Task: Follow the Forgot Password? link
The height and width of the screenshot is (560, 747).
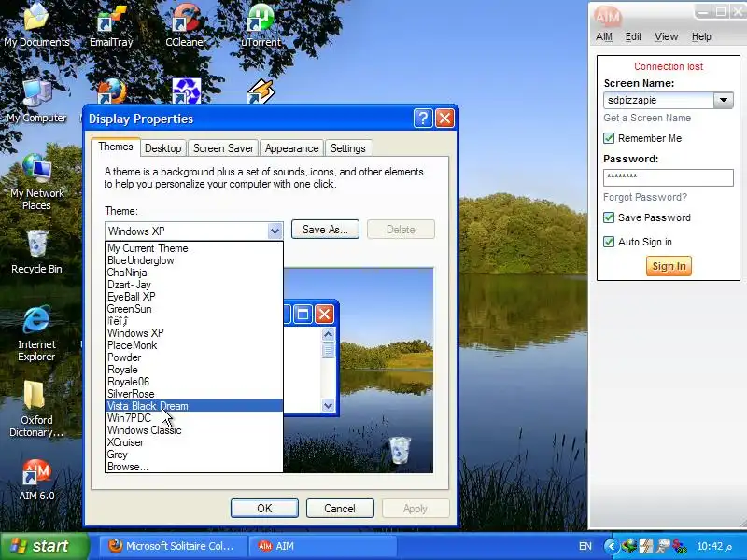Action: 645,197
